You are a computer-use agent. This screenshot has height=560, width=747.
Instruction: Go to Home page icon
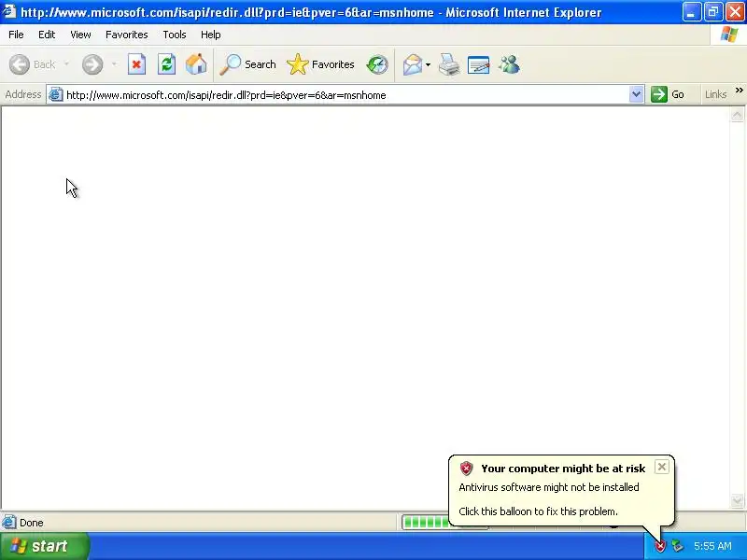pos(196,64)
